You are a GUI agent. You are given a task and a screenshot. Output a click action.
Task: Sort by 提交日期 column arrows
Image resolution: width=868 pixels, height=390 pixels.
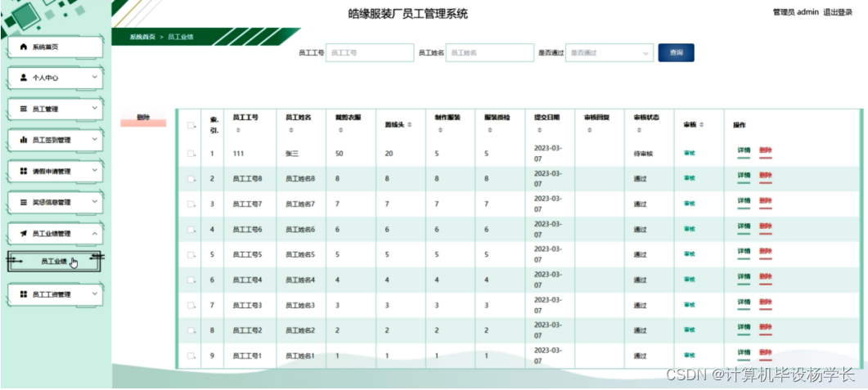point(540,131)
